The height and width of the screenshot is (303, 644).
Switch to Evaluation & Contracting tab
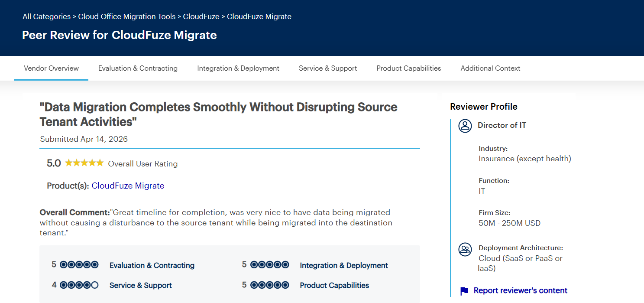(138, 68)
